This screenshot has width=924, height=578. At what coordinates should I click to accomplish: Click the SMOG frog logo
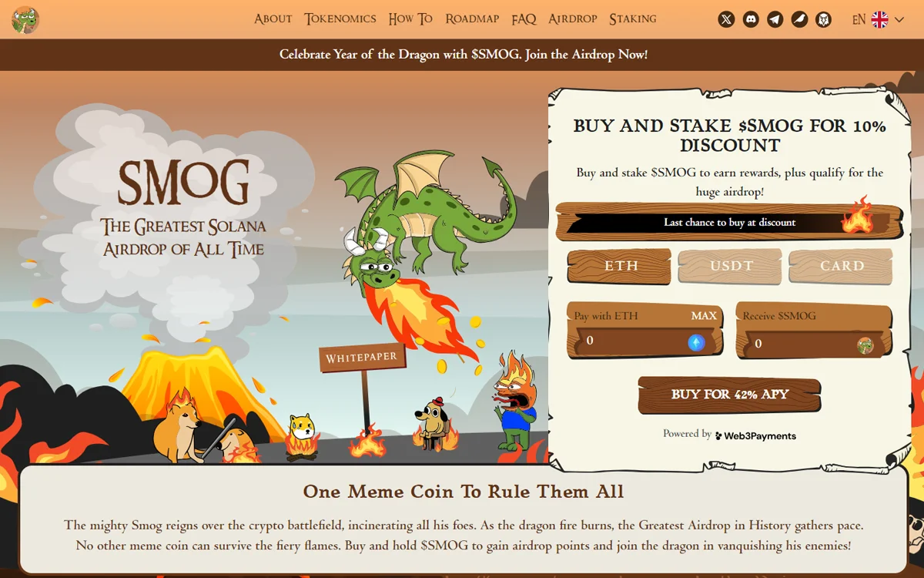click(25, 19)
